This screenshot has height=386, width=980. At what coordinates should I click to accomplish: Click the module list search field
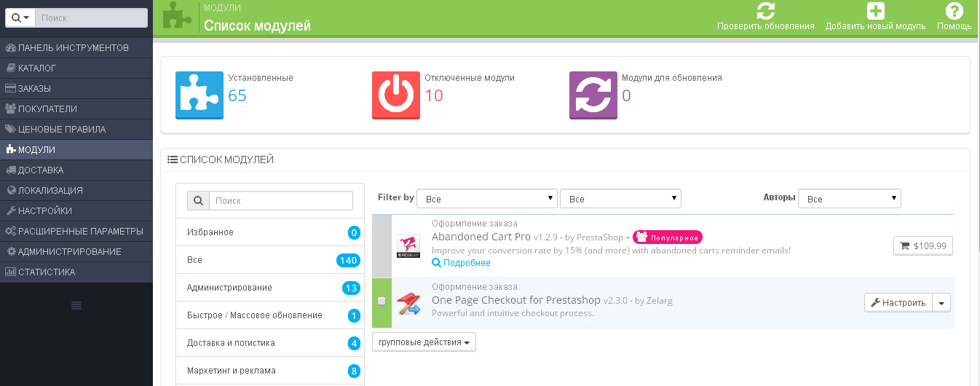coord(281,200)
